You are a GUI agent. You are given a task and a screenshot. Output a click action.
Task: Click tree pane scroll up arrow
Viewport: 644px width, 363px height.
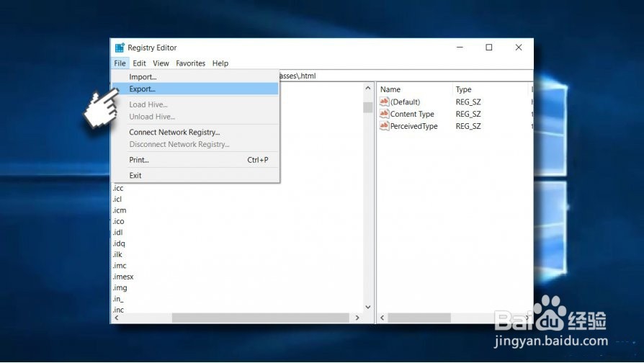[368, 88]
